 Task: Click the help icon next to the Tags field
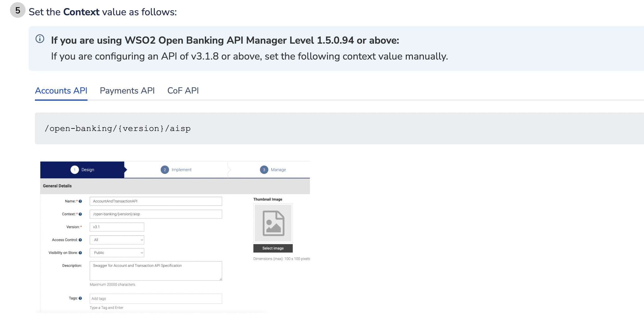tap(80, 298)
